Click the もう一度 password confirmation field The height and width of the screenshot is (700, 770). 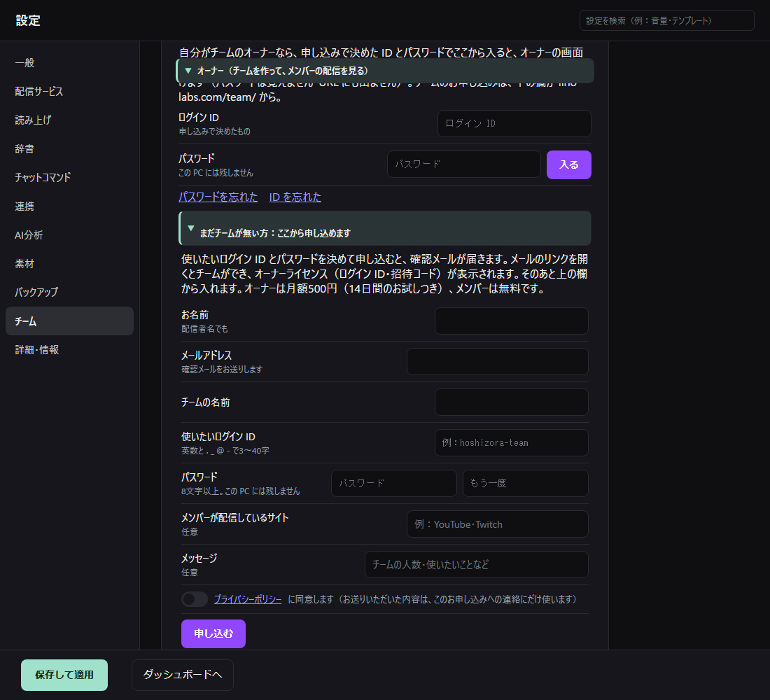tap(526, 484)
